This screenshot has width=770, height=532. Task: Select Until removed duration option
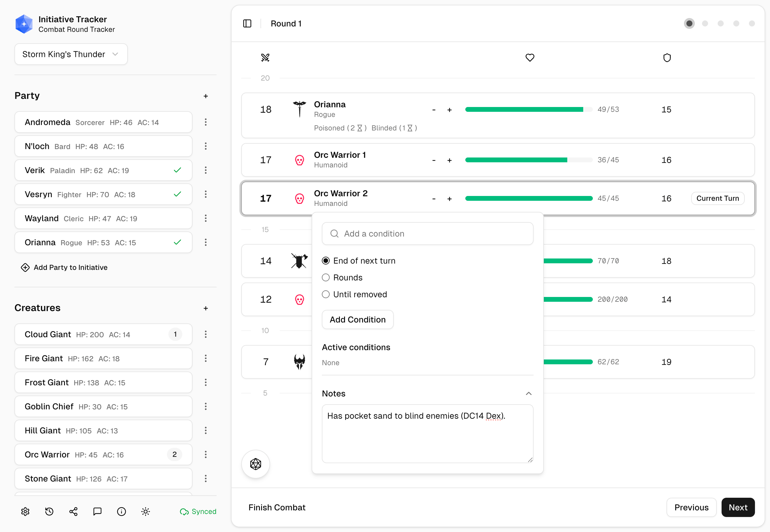tap(326, 294)
